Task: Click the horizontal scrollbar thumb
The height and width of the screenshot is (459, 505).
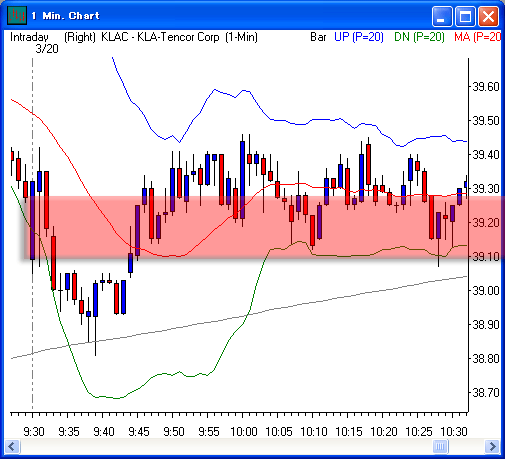Action: [440, 446]
